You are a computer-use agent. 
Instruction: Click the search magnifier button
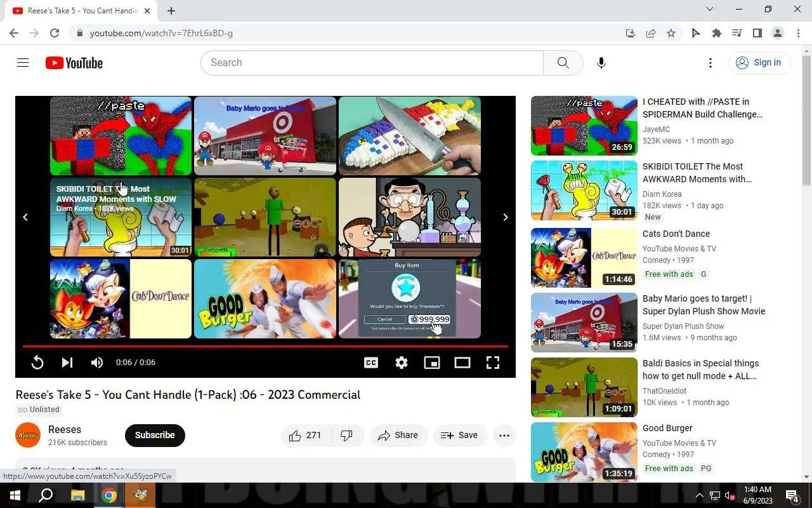coord(563,63)
